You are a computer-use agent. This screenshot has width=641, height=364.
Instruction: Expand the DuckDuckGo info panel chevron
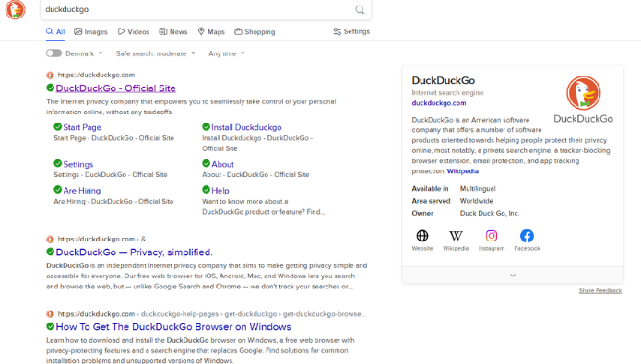point(513,276)
